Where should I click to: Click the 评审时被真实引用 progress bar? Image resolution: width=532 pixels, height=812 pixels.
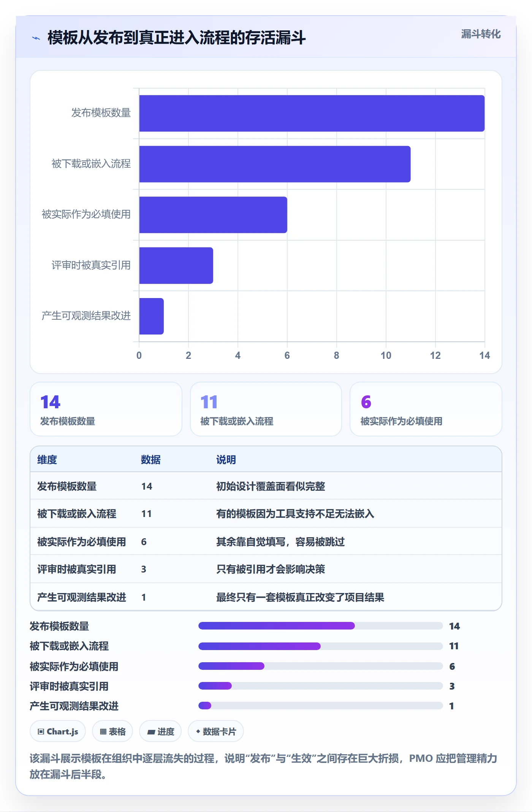[x=321, y=686]
